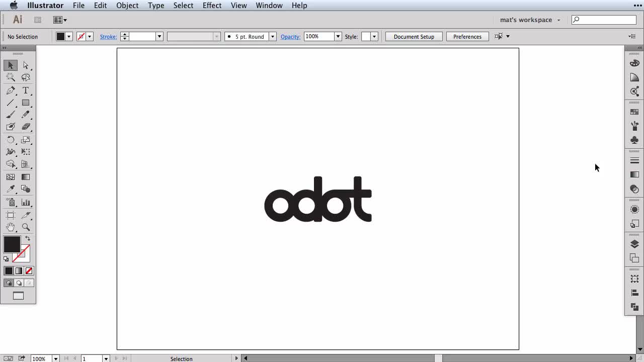The width and height of the screenshot is (644, 362).
Task: Open the Brushes panel icon
Action: (x=634, y=126)
